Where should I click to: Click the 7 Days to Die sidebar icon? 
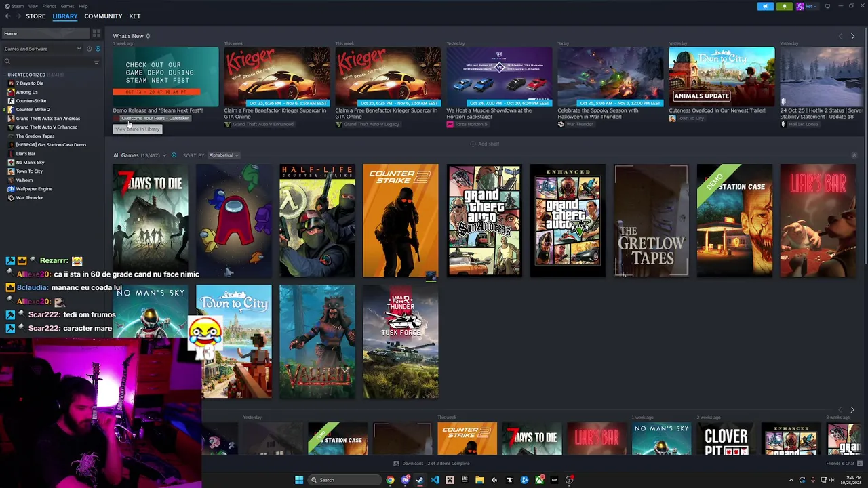tap(11, 83)
